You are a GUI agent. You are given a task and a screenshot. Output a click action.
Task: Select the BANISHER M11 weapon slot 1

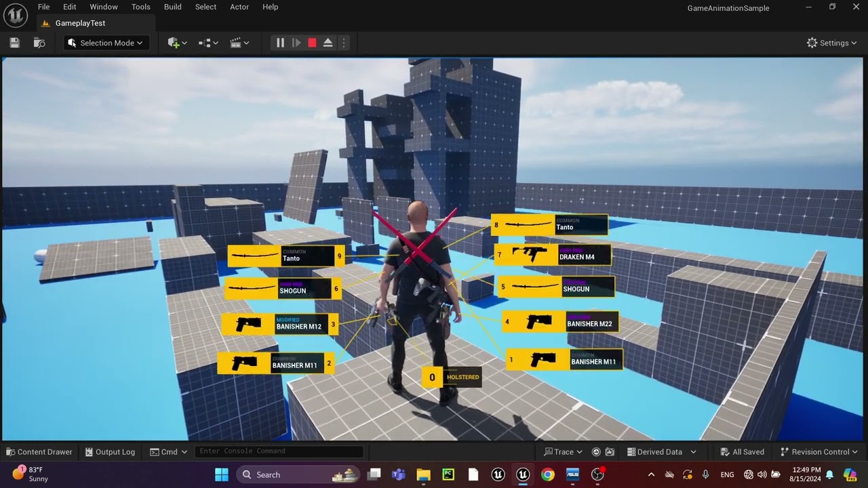(x=564, y=359)
